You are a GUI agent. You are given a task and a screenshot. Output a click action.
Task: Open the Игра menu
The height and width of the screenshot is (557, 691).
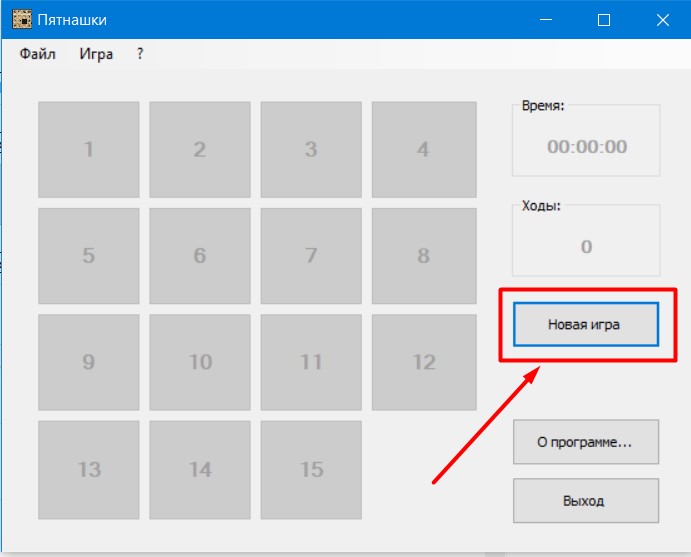coord(96,54)
